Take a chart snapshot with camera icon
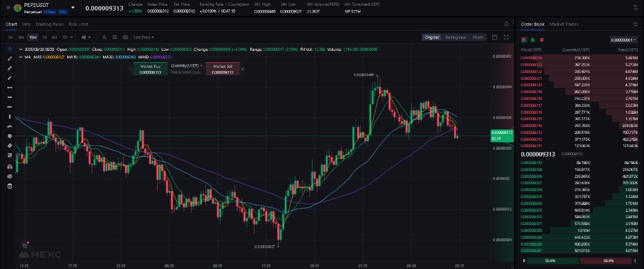 [126, 38]
